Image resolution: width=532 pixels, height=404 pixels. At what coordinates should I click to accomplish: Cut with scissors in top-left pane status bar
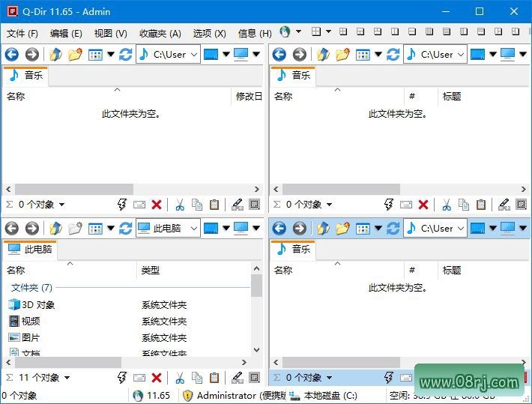(x=180, y=205)
